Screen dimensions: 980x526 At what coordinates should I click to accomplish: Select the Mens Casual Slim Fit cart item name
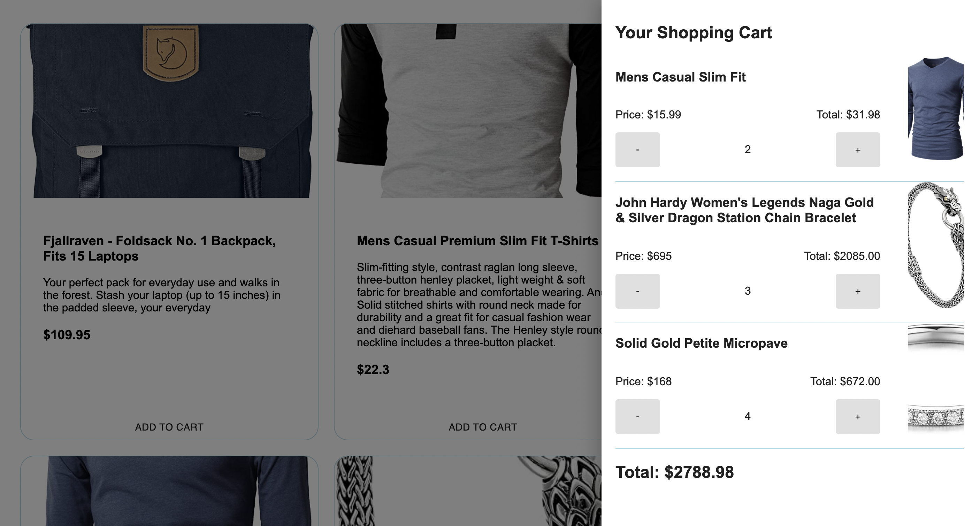click(680, 77)
